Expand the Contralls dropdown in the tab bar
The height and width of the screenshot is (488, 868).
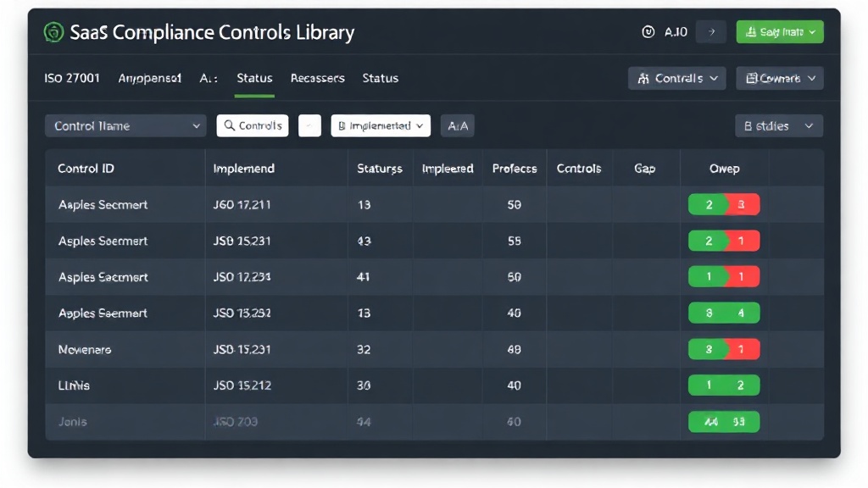[677, 78]
